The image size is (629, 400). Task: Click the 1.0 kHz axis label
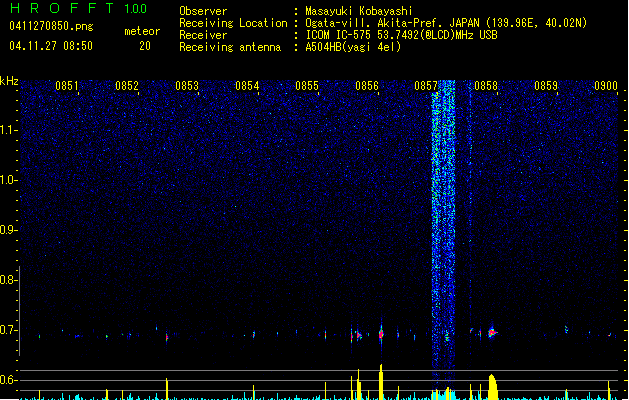(x=8, y=180)
